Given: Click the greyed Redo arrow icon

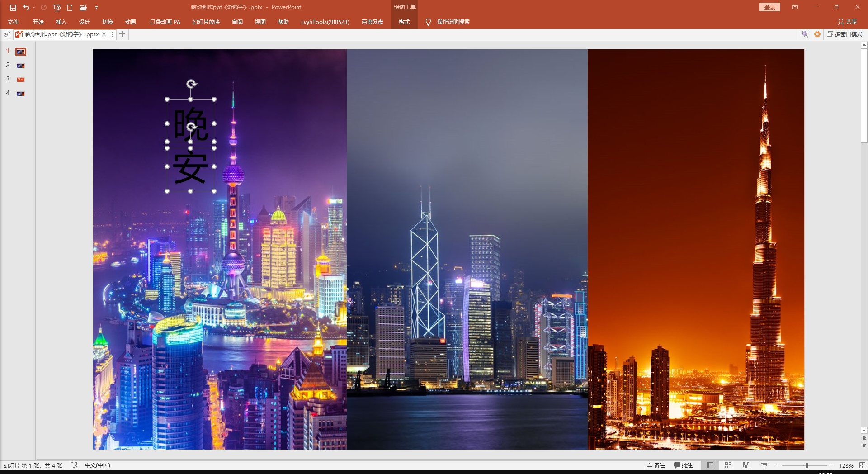Looking at the screenshot, I should (x=44, y=7).
